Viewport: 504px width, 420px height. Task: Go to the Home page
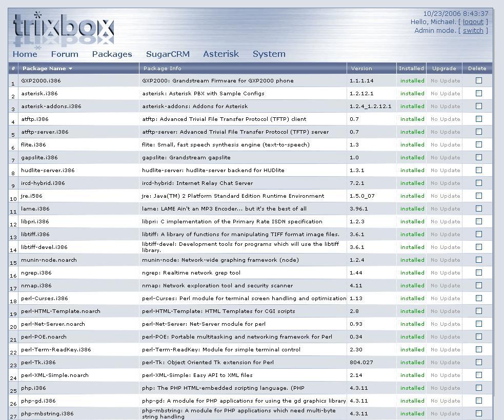[25, 54]
